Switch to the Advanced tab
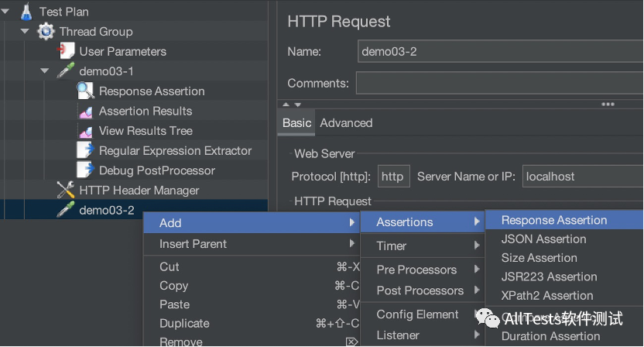Image resolution: width=644 pixels, height=347 pixels. coord(346,123)
